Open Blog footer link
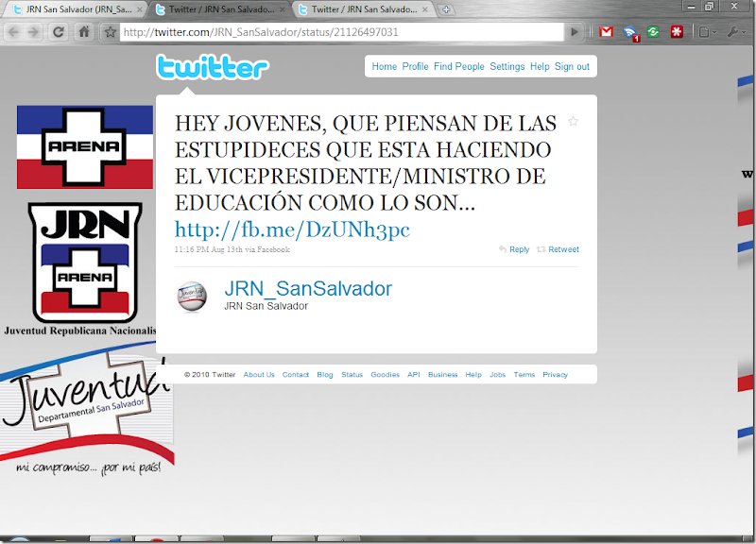Viewport: 756px width, 544px height. (x=325, y=374)
